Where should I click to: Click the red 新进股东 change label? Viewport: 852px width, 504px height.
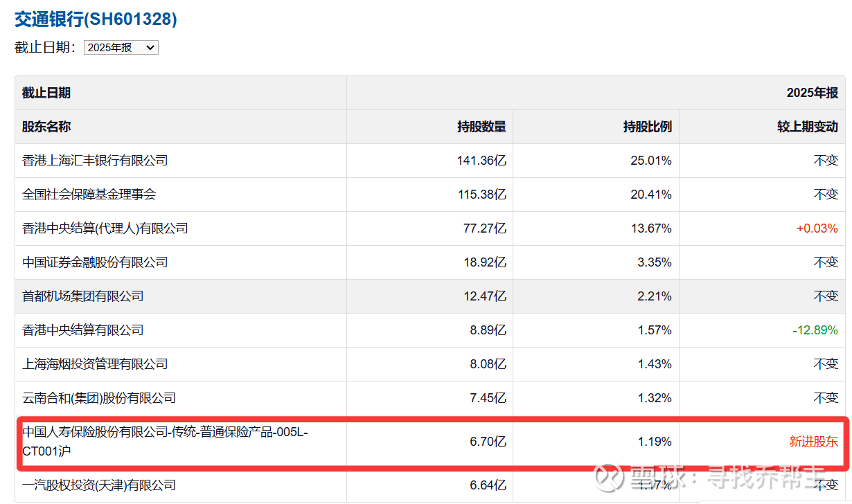point(813,442)
